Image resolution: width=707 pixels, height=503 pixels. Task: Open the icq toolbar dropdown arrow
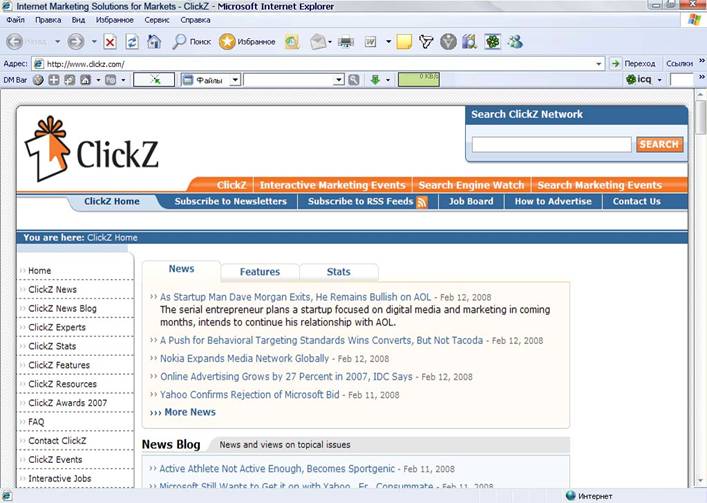(659, 80)
